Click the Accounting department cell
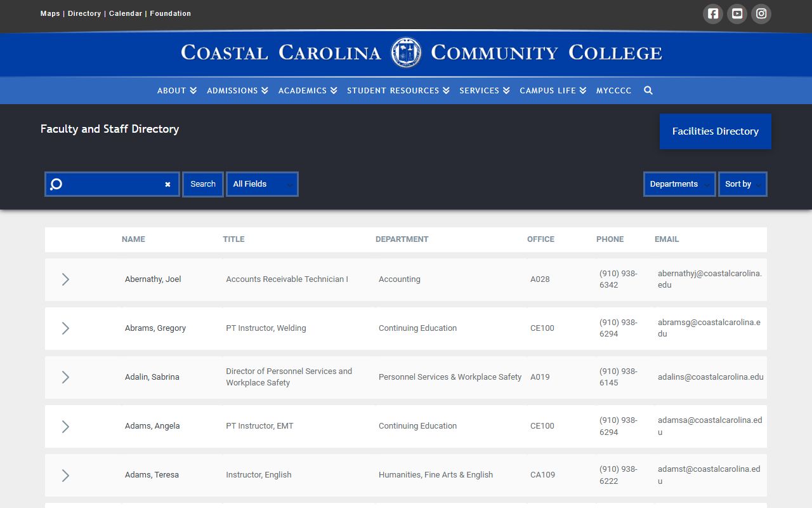The image size is (812, 508). (x=400, y=279)
